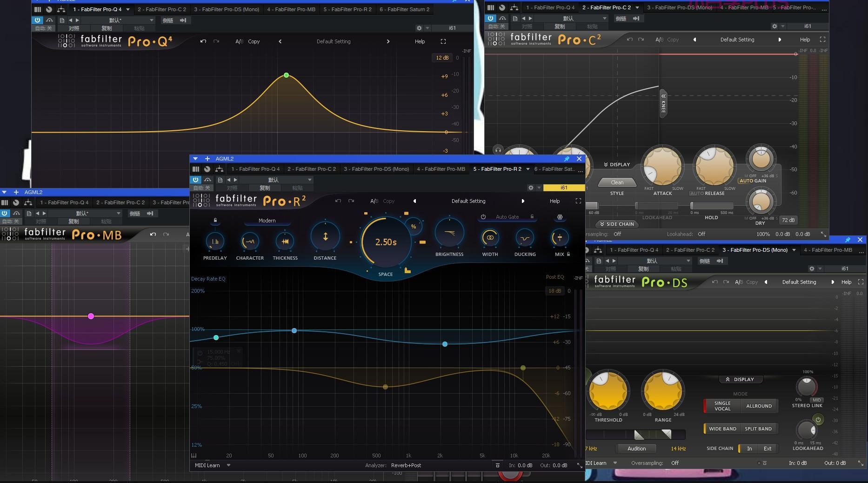Switch side chain to Ext in Pro-DS

point(768,449)
